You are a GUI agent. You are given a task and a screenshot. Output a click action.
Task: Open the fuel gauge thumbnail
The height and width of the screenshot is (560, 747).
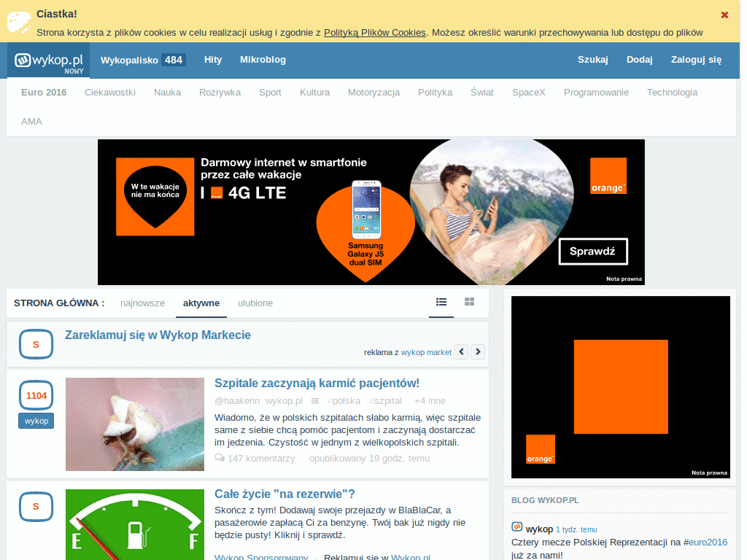135,525
